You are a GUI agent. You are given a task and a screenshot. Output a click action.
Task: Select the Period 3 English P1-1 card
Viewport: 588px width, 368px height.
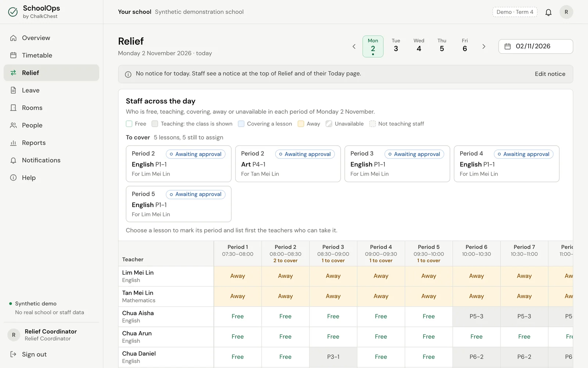[x=397, y=164]
